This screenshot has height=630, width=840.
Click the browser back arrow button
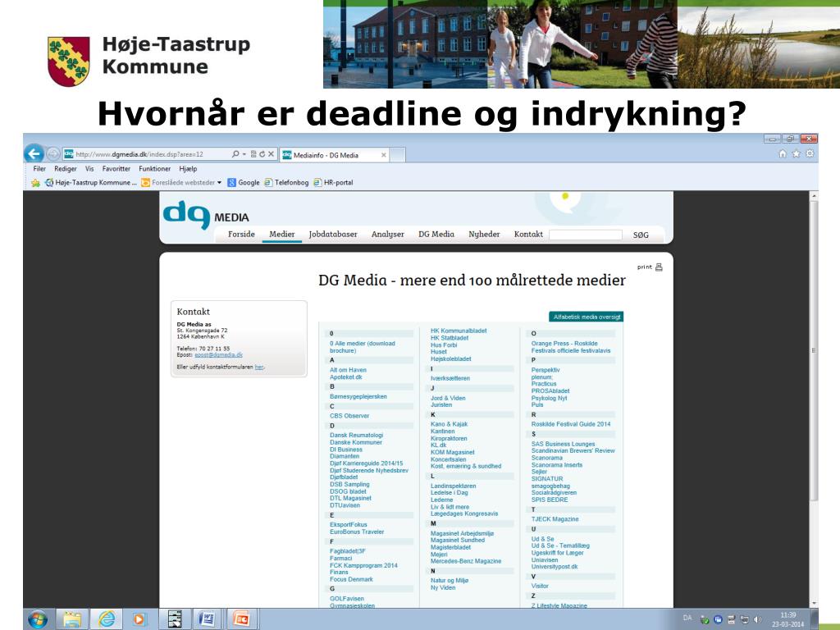[34, 153]
